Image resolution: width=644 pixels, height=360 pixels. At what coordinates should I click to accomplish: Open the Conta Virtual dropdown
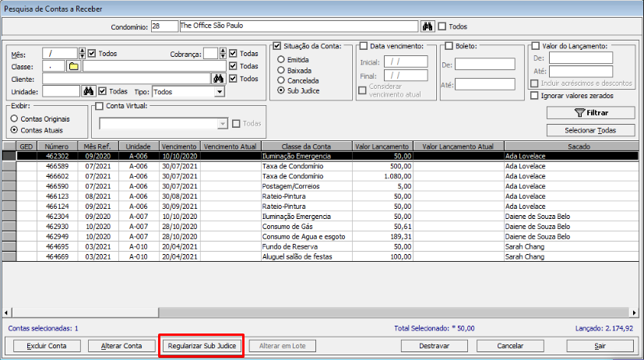click(222, 123)
